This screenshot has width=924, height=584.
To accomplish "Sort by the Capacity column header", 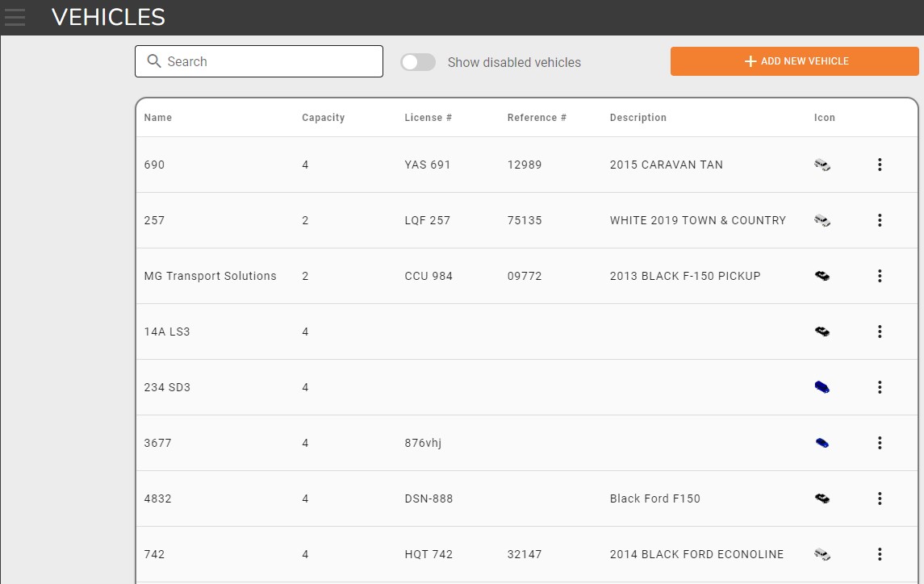I will pyautogui.click(x=323, y=118).
